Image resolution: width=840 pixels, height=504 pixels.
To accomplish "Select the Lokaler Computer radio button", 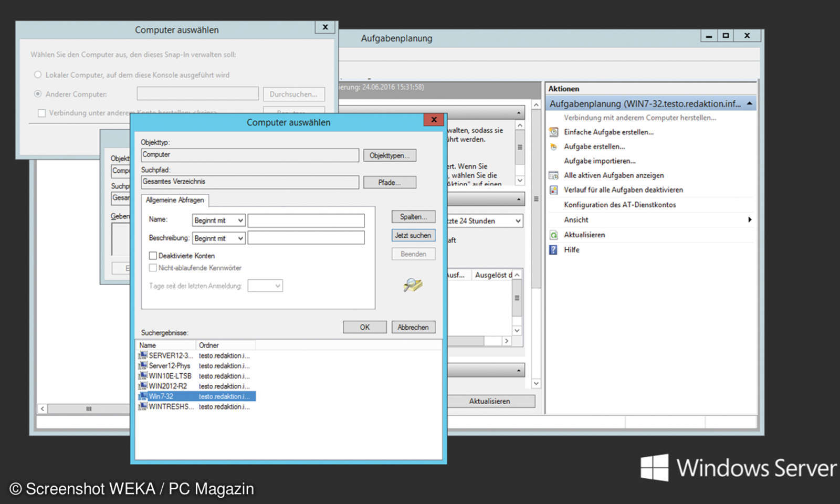I will point(38,75).
